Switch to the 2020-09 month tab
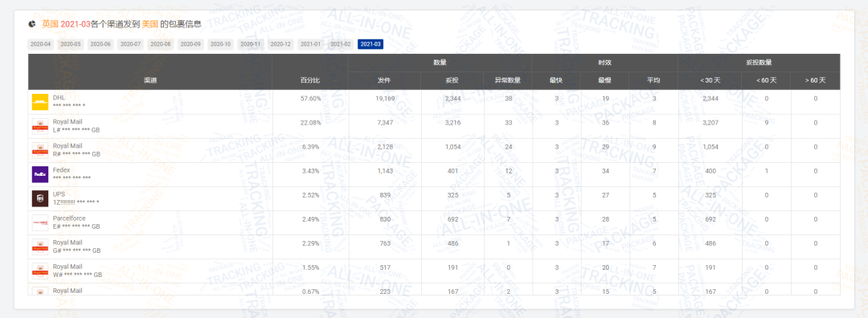The width and height of the screenshot is (868, 318). coord(190,44)
